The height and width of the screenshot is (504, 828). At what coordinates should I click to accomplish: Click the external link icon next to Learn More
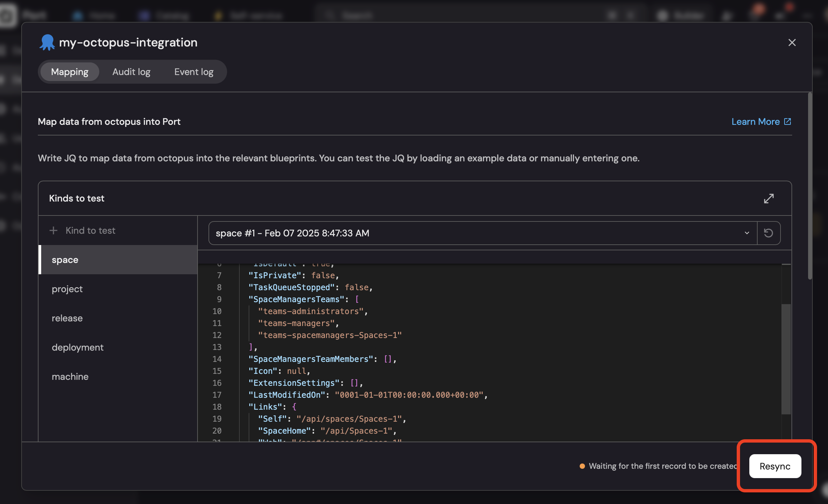(788, 122)
